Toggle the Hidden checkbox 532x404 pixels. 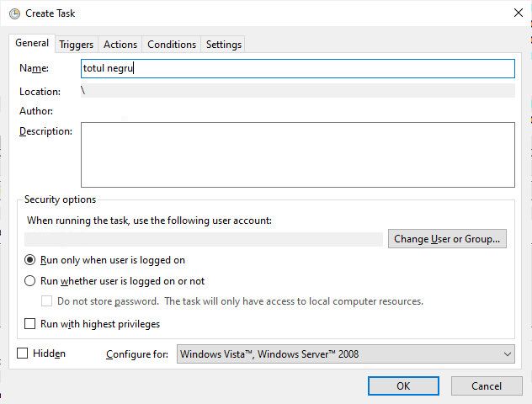(23, 353)
